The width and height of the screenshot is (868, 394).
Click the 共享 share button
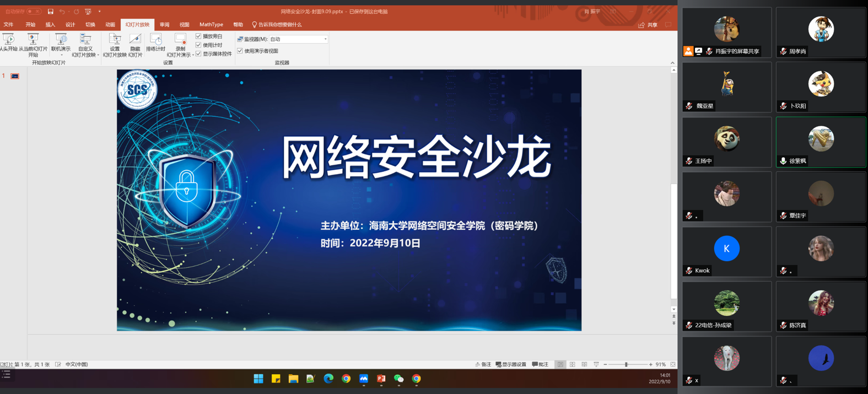(x=648, y=25)
